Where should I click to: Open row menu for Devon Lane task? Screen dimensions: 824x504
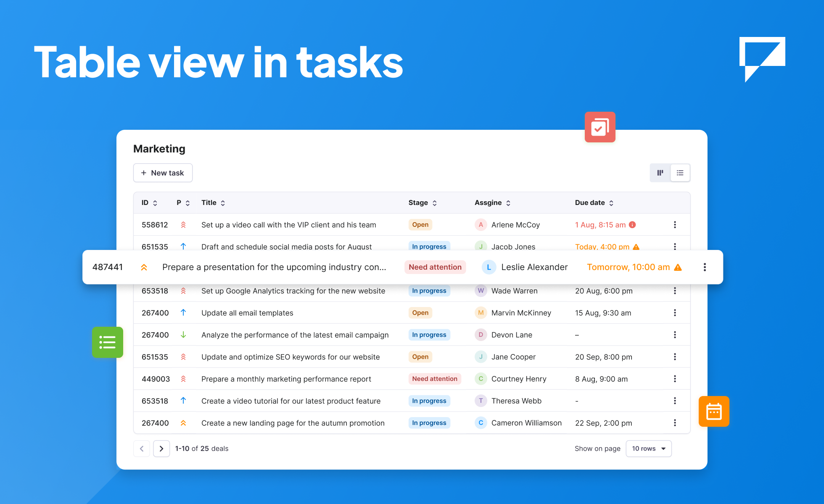[x=675, y=335]
